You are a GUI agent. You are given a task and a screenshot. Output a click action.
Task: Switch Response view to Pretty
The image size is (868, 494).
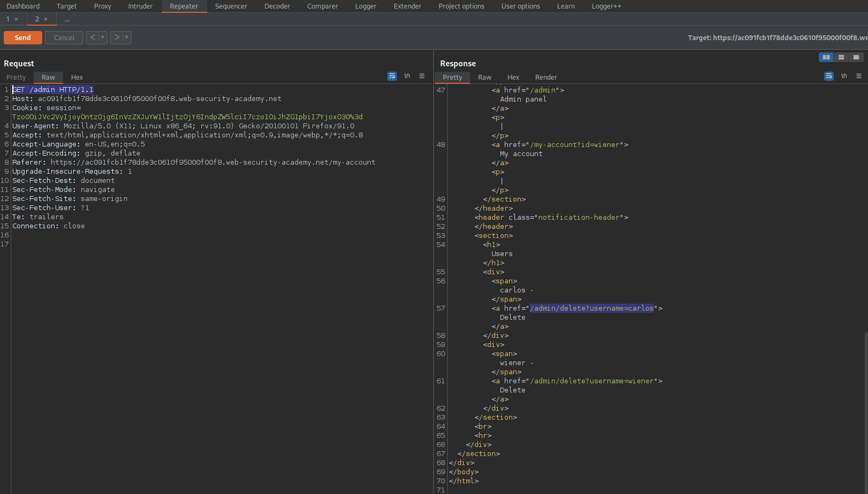452,78
